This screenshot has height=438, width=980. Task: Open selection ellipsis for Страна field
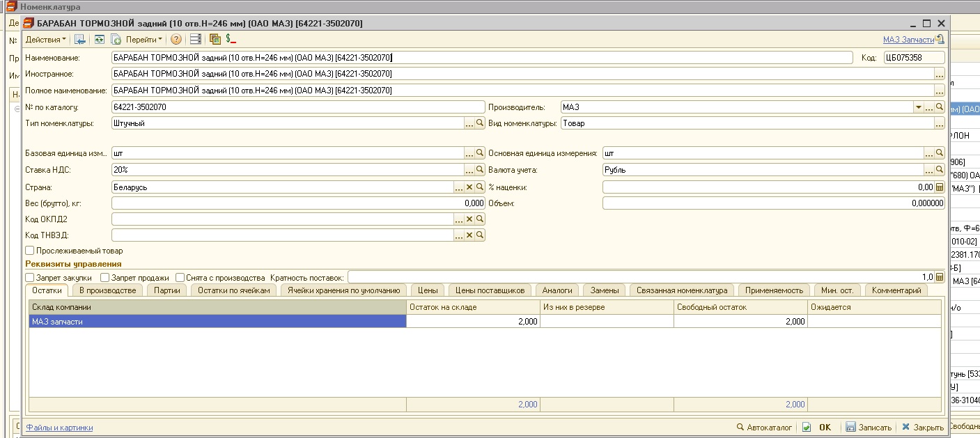click(x=459, y=187)
